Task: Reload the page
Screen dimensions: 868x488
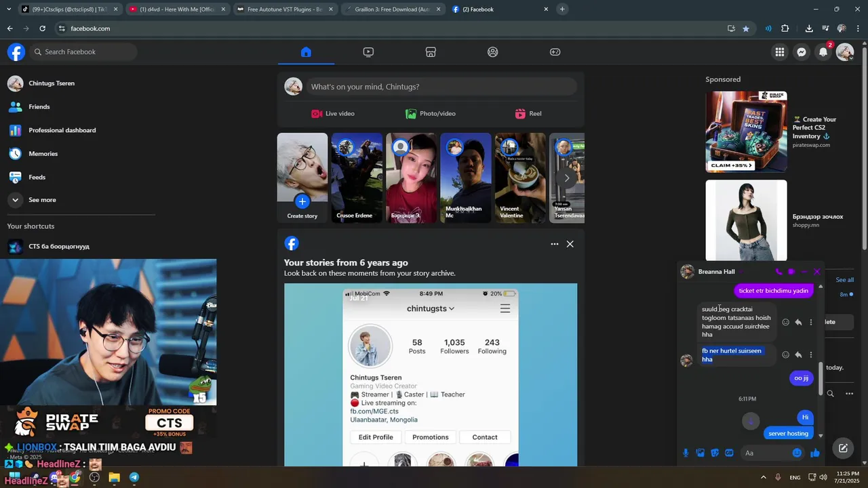Action: (42, 28)
